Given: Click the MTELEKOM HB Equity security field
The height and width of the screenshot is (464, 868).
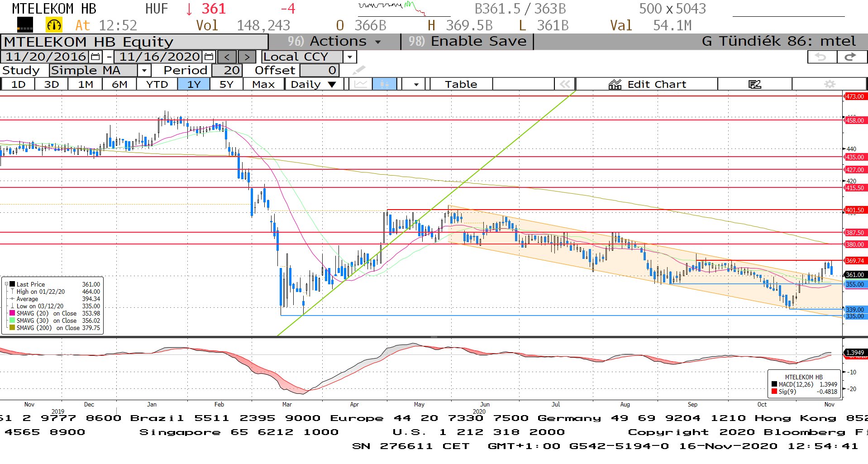Looking at the screenshot, I should tap(134, 42).
